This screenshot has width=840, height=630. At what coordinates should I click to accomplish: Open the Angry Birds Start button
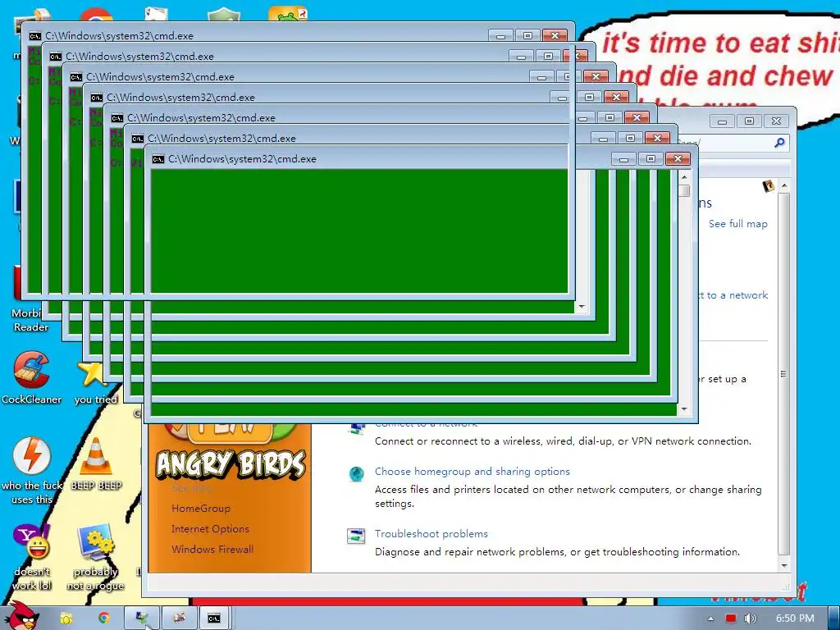click(x=21, y=616)
